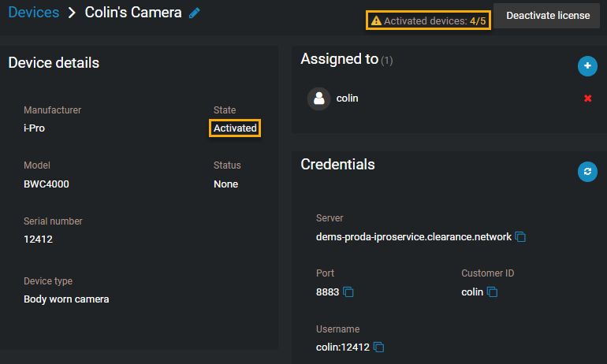Copy the Customer ID value
The height and width of the screenshot is (364, 607).
[x=492, y=292]
